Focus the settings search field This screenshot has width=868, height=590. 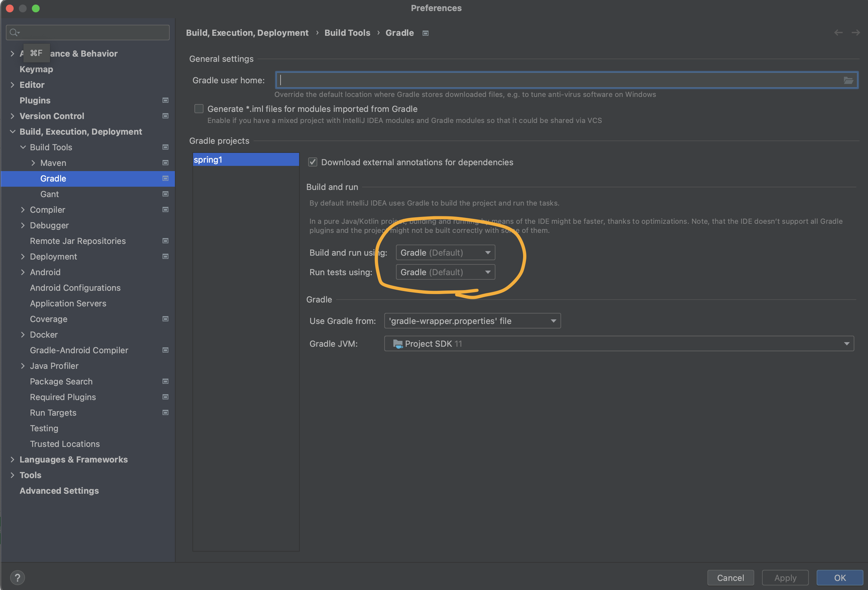point(88,33)
